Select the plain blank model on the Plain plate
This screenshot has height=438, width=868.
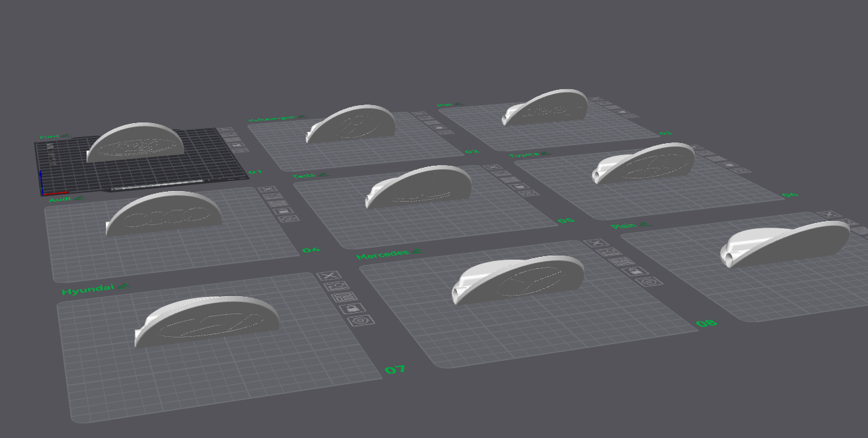[785, 244]
